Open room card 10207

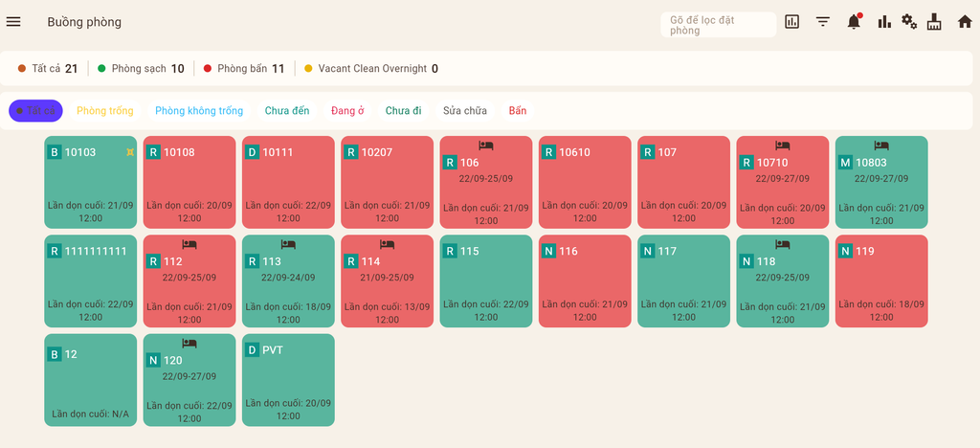tap(387, 182)
